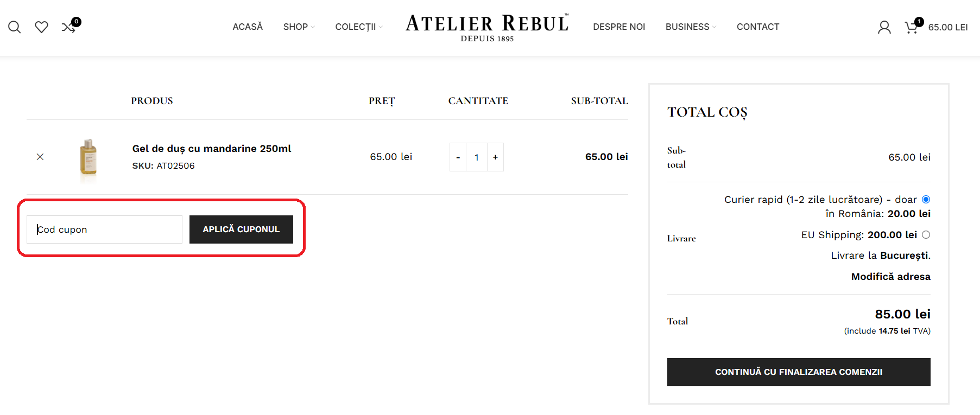The width and height of the screenshot is (980, 415).
Task: Remove Gel de duș item with X
Action: pyautogui.click(x=40, y=157)
